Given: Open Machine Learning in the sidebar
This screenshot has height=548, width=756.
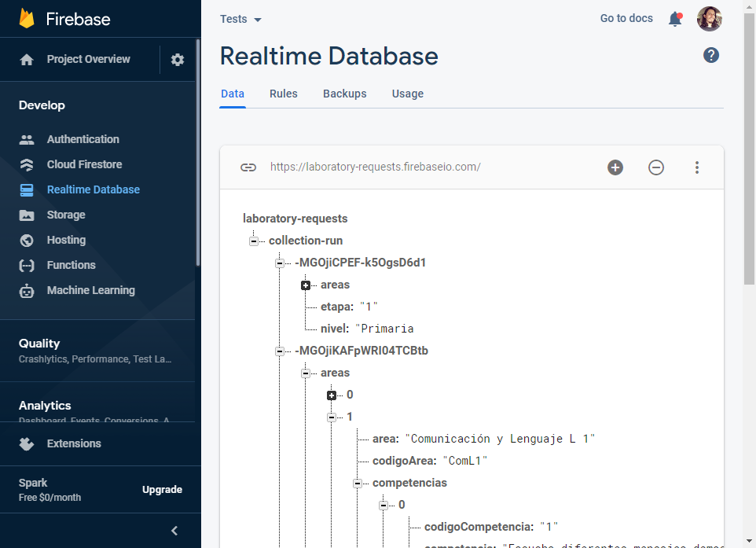Looking at the screenshot, I should coord(90,290).
